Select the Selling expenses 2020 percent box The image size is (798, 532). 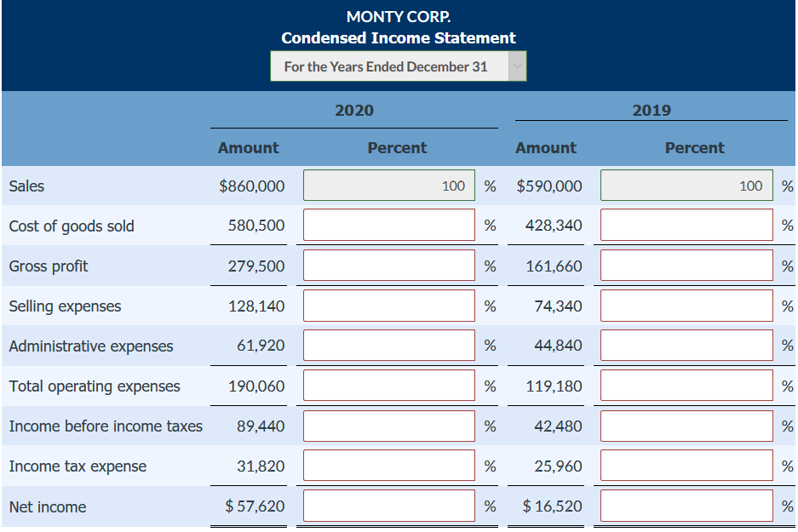click(x=388, y=305)
